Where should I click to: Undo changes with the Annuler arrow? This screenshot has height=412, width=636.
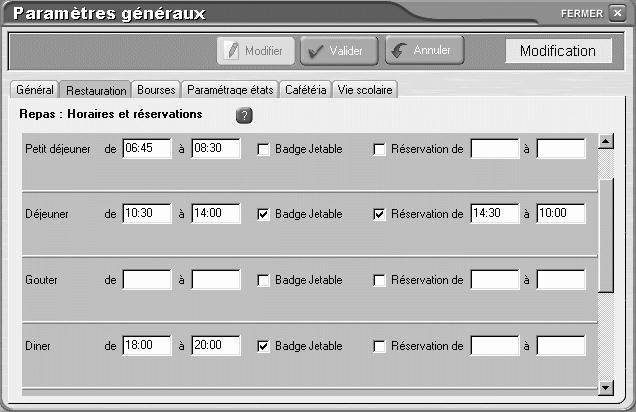click(424, 50)
